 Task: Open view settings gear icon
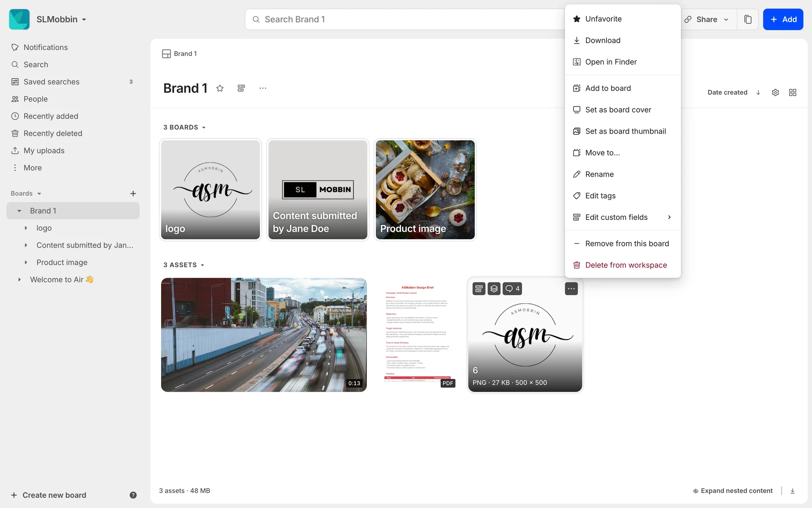(775, 92)
